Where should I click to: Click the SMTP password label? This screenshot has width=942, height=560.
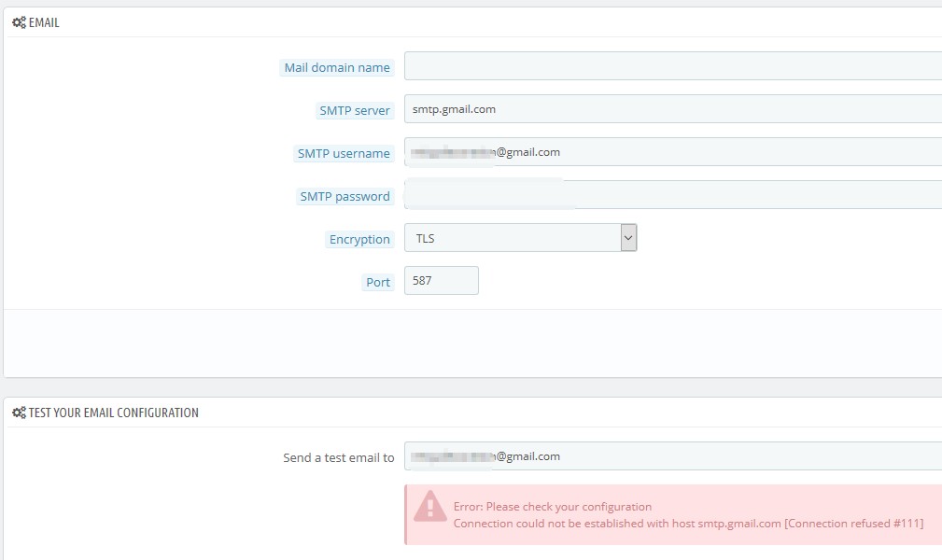[x=344, y=197]
